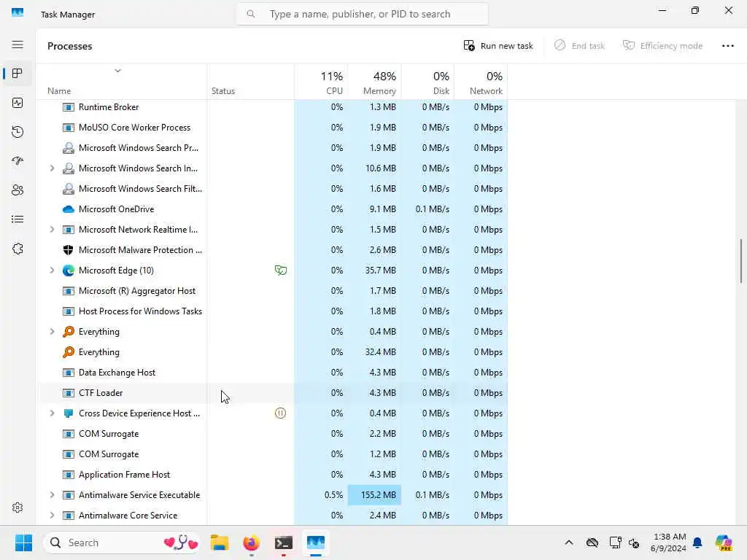The height and width of the screenshot is (560, 747).
Task: Click the Windows taskbar Search box
Action: pyautogui.click(x=122, y=542)
